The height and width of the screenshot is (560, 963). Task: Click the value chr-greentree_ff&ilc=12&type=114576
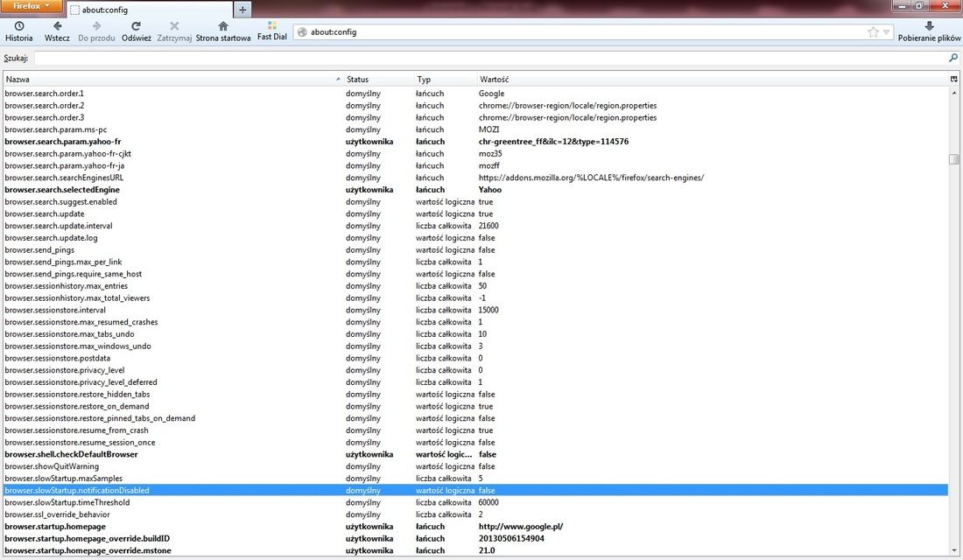coord(553,141)
